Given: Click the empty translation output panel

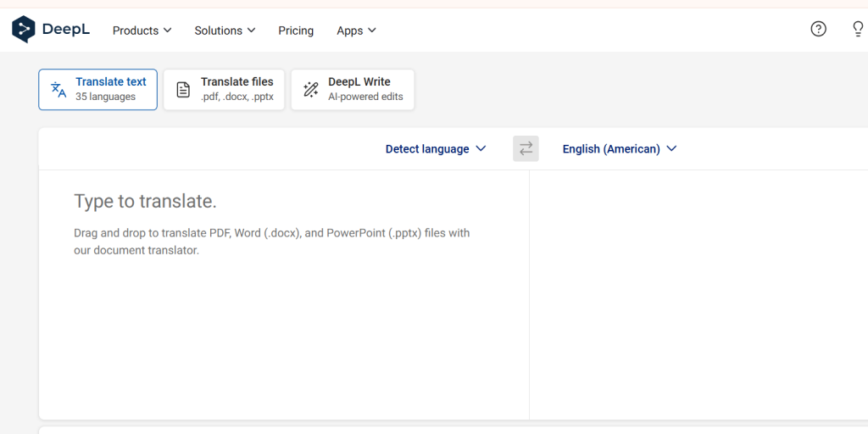Looking at the screenshot, I should [x=698, y=294].
